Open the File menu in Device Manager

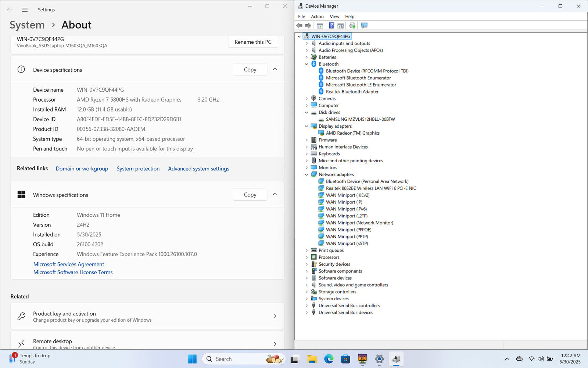(x=302, y=17)
